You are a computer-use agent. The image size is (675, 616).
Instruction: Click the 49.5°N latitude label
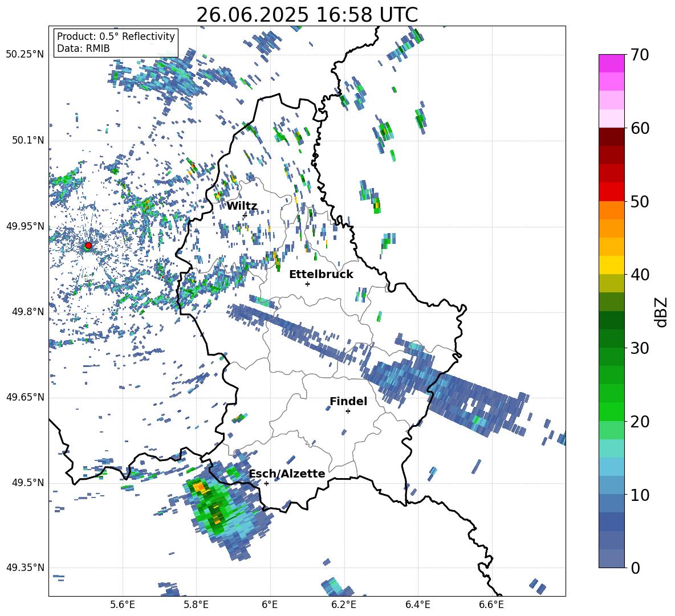28,483
